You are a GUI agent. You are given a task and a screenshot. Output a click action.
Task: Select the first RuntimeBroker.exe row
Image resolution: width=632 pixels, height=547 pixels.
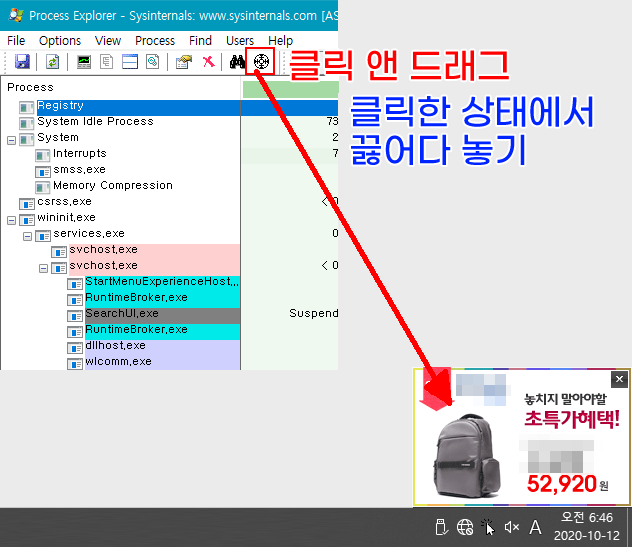(169, 298)
